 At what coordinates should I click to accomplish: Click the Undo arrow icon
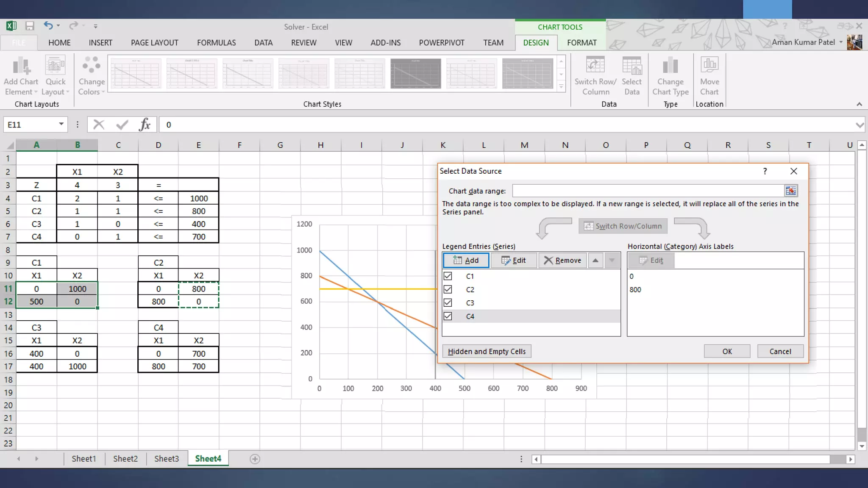(x=48, y=26)
